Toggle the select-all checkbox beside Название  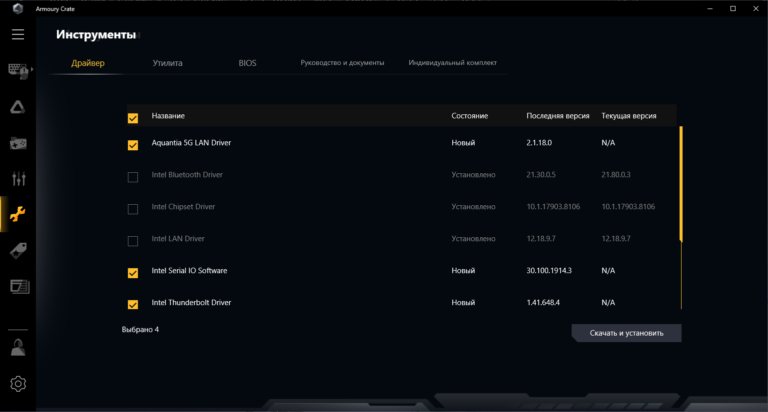pos(133,118)
